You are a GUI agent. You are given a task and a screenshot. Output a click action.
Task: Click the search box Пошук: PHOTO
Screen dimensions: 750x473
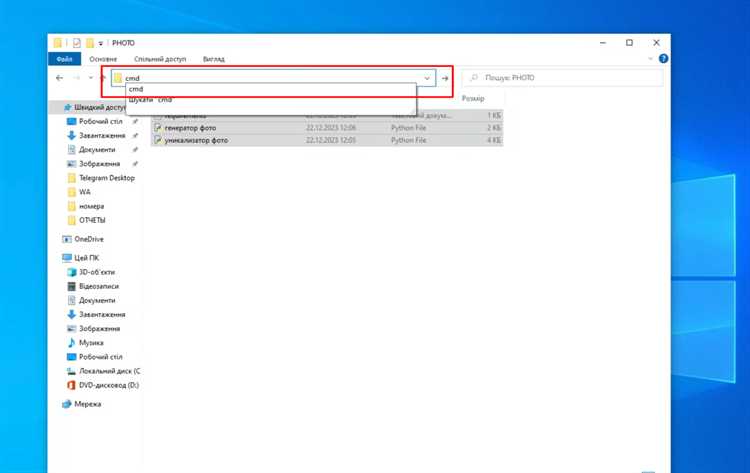point(562,77)
